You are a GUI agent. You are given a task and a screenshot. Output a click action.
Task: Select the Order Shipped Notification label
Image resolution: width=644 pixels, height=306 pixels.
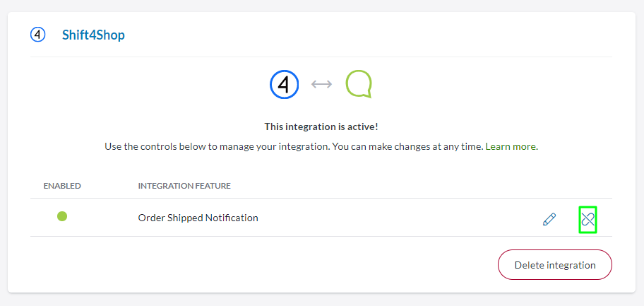198,218
